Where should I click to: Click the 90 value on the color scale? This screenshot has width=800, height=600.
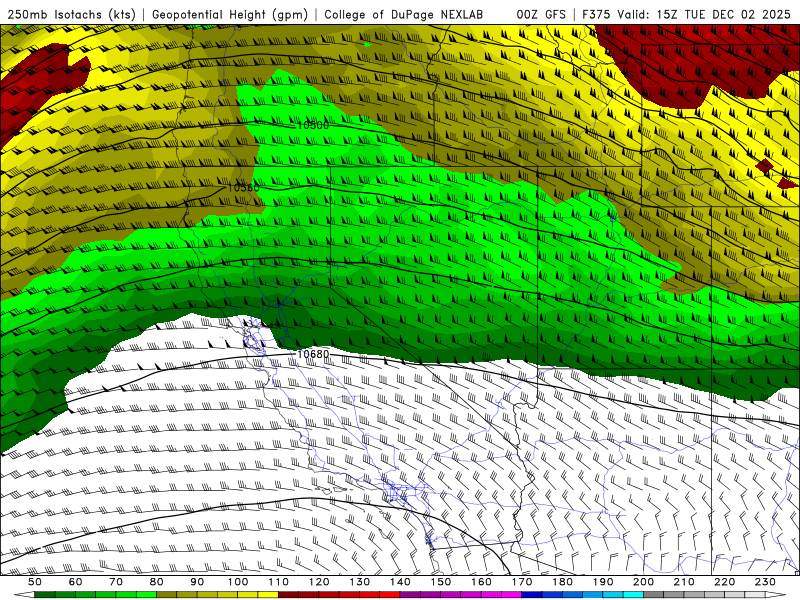pos(197,582)
